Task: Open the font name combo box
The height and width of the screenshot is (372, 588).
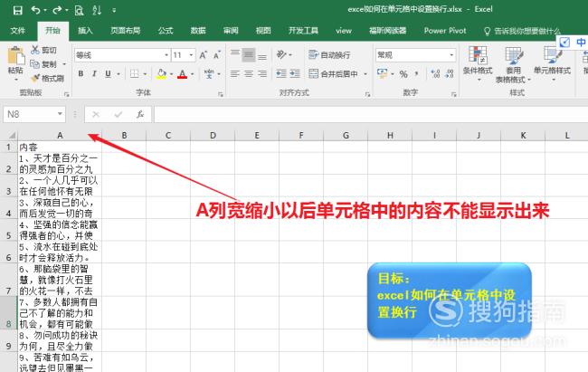Action: click(x=122, y=55)
